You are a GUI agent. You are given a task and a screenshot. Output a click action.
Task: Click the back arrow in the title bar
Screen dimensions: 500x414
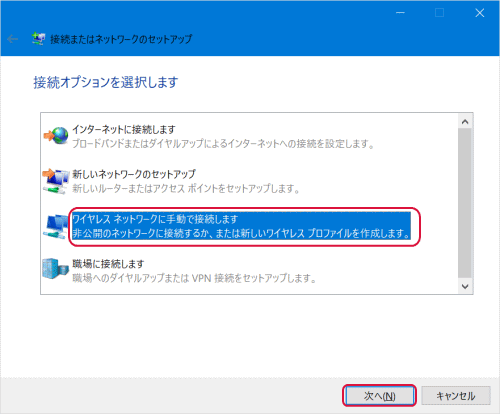click(x=13, y=39)
